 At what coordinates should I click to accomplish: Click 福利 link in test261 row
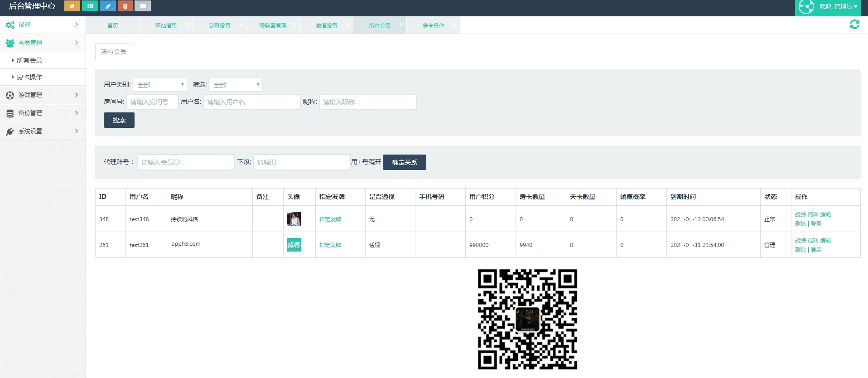click(813, 241)
